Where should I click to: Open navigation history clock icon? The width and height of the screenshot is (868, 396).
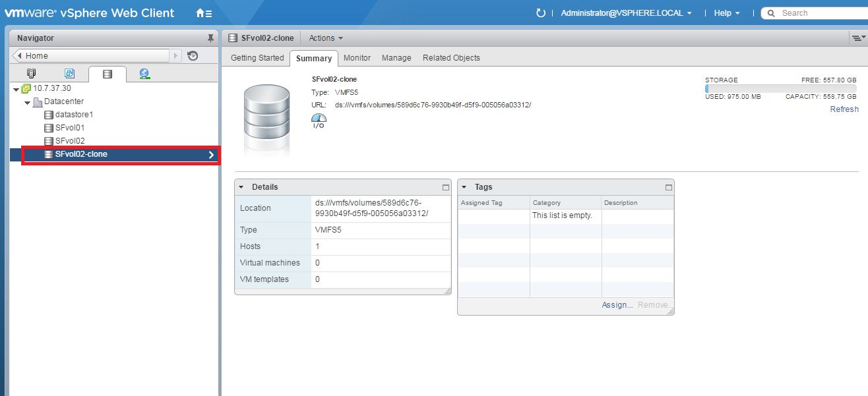tap(193, 56)
